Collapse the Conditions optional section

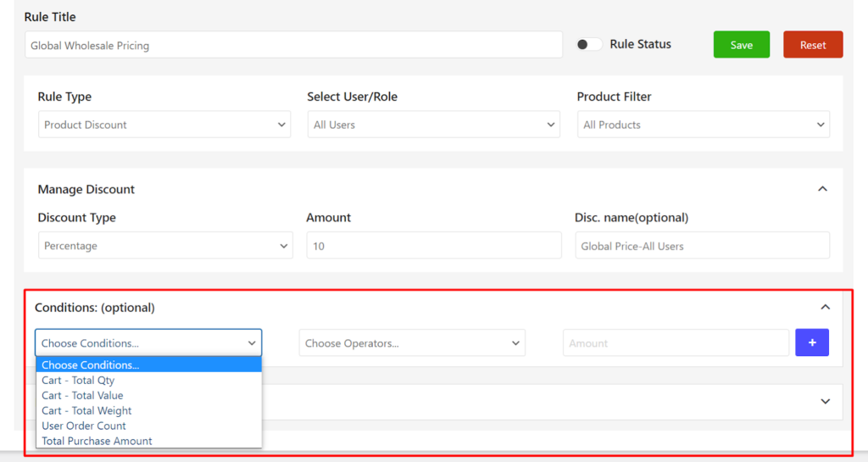click(x=825, y=307)
